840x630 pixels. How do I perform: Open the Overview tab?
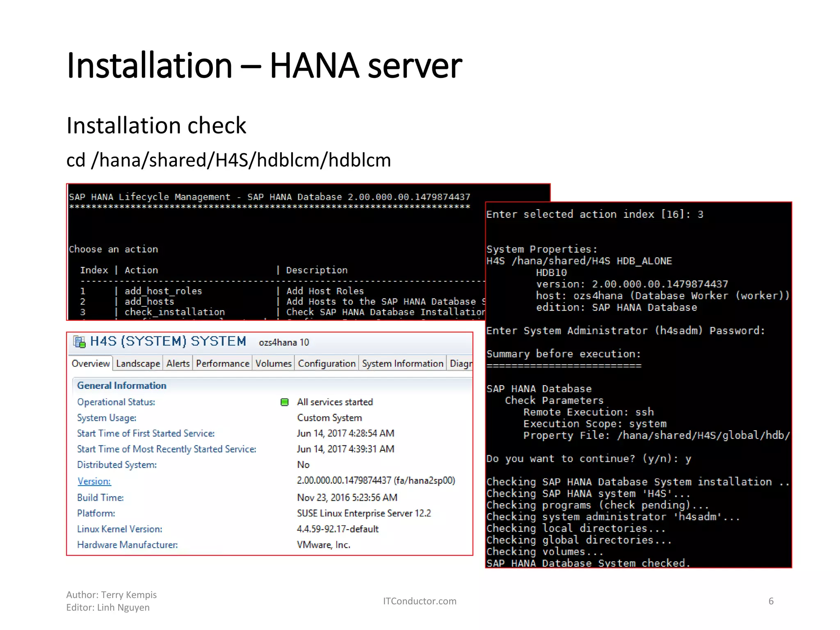tap(91, 363)
